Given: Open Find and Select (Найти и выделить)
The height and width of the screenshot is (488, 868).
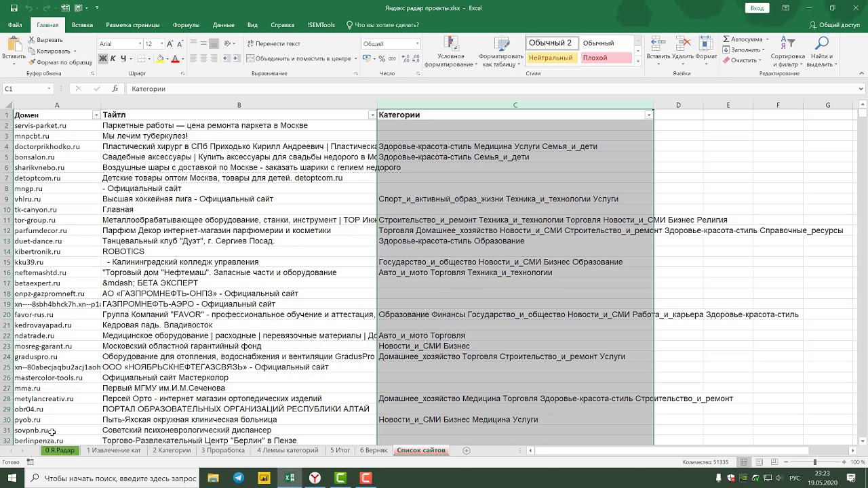Looking at the screenshot, I should click(x=821, y=52).
